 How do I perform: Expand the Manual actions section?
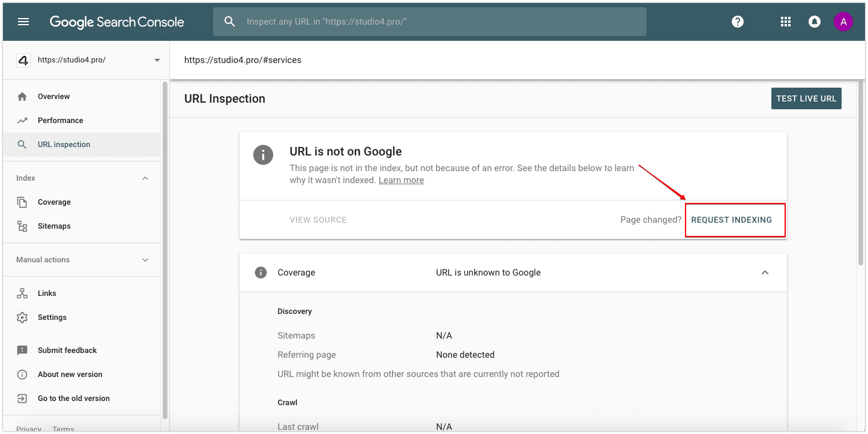145,260
